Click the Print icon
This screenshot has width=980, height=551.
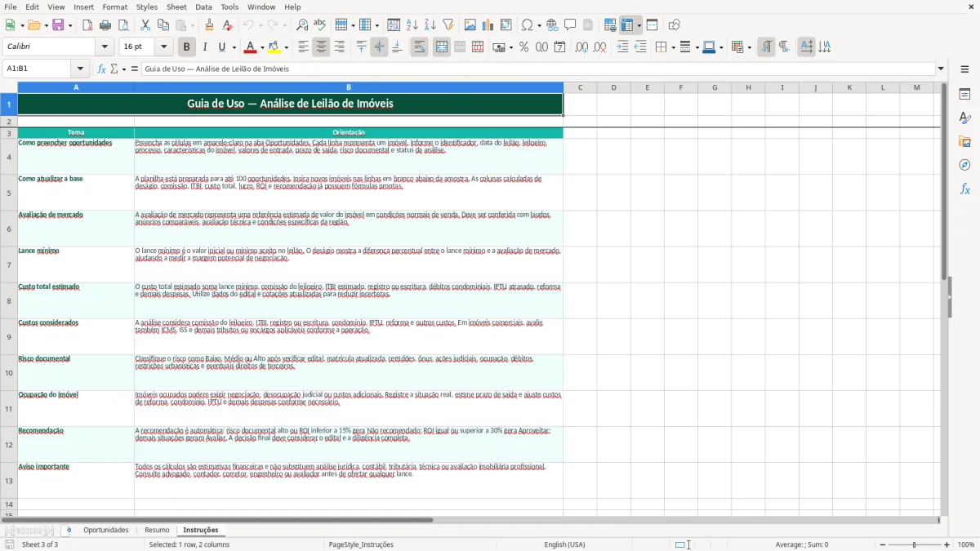(x=105, y=25)
